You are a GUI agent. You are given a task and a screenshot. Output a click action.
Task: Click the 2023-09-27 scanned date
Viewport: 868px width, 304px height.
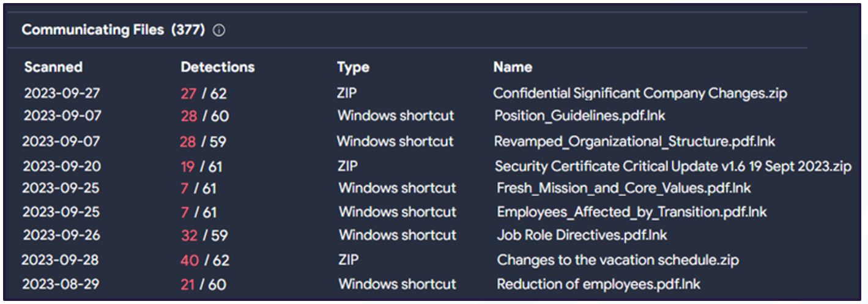pyautogui.click(x=62, y=94)
